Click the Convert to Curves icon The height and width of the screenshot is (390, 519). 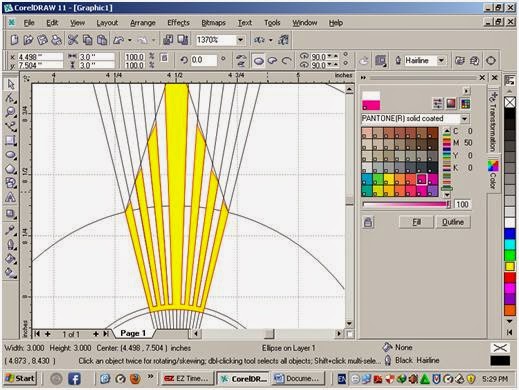(x=491, y=61)
